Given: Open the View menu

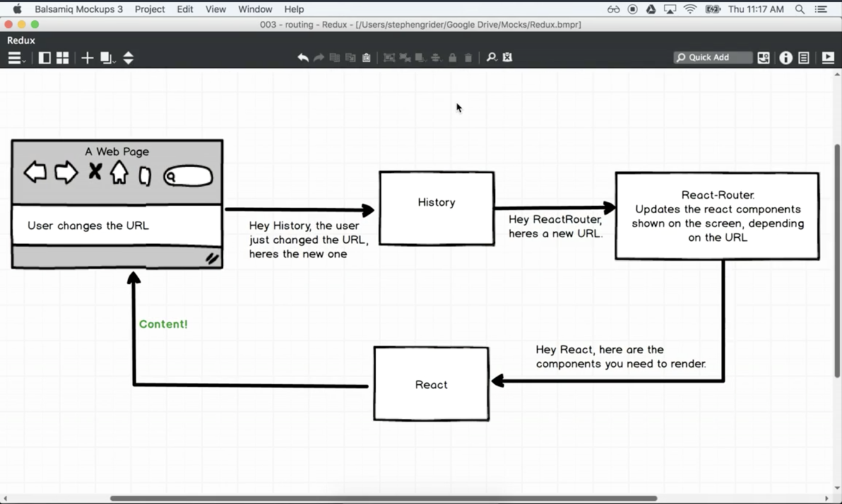Looking at the screenshot, I should (x=215, y=9).
